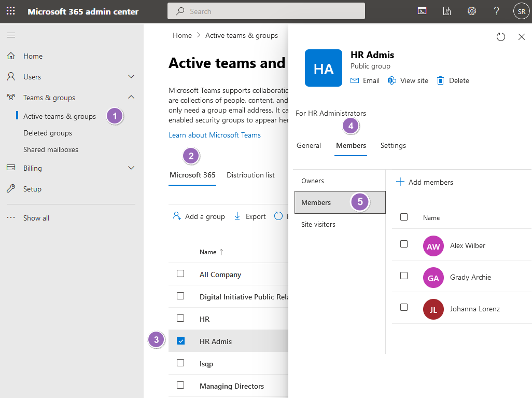Collapse navigation with hamburger menu icon

point(11,35)
